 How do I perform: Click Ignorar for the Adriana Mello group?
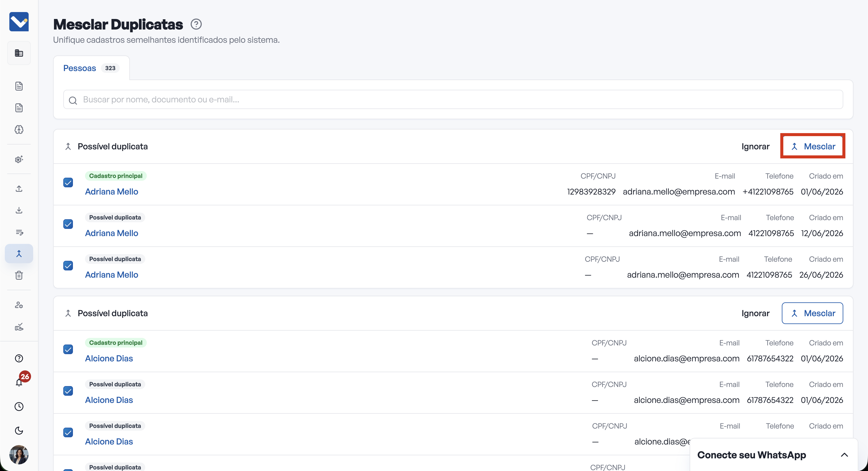coord(756,146)
